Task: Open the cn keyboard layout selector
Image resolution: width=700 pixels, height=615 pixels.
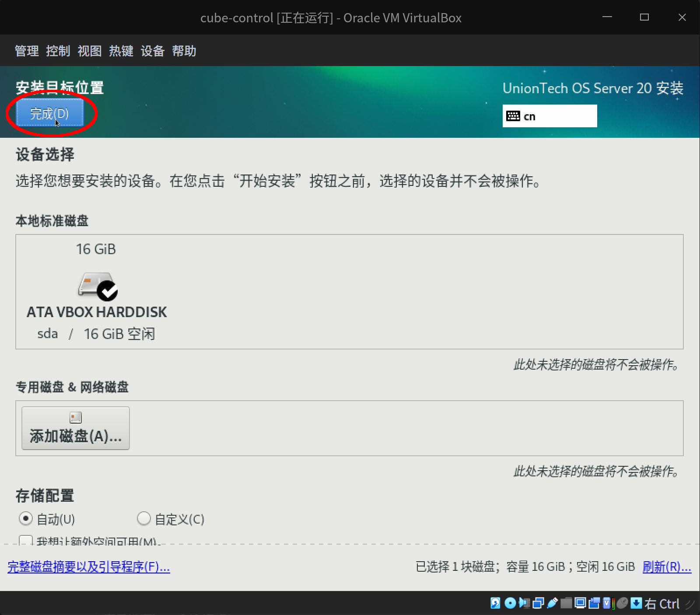Action: [549, 116]
